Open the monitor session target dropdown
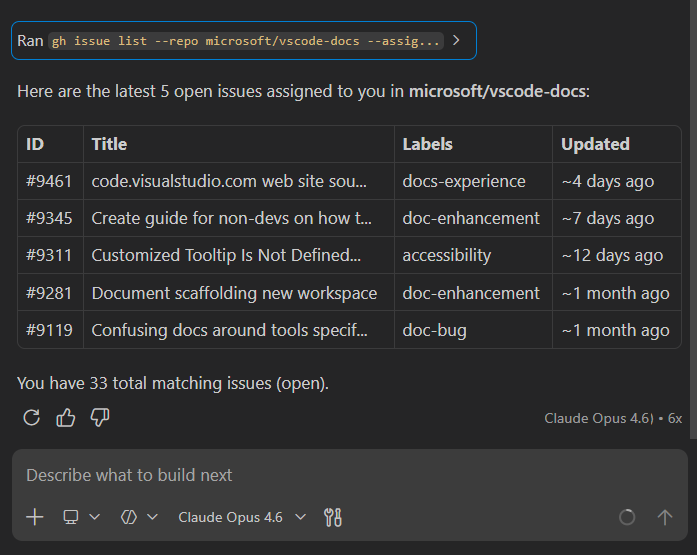 81,517
